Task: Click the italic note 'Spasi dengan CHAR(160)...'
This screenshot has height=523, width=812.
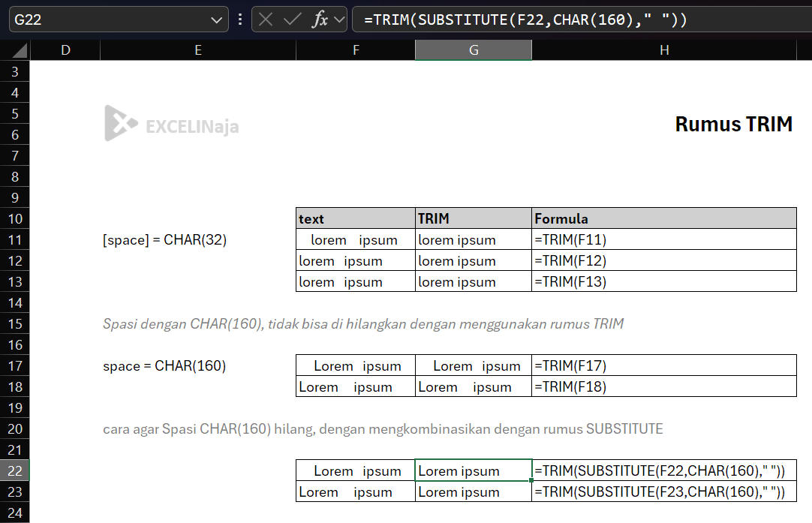Action: [363, 323]
